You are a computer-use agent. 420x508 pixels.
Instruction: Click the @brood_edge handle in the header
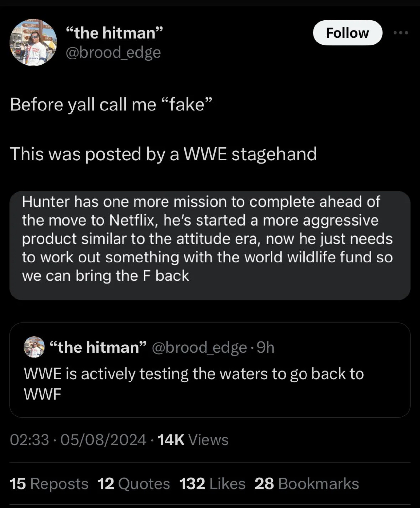(113, 52)
